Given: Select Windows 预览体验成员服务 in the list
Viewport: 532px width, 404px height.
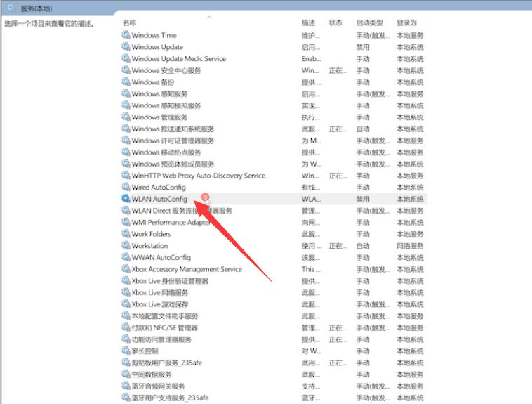Looking at the screenshot, I should pos(173,164).
